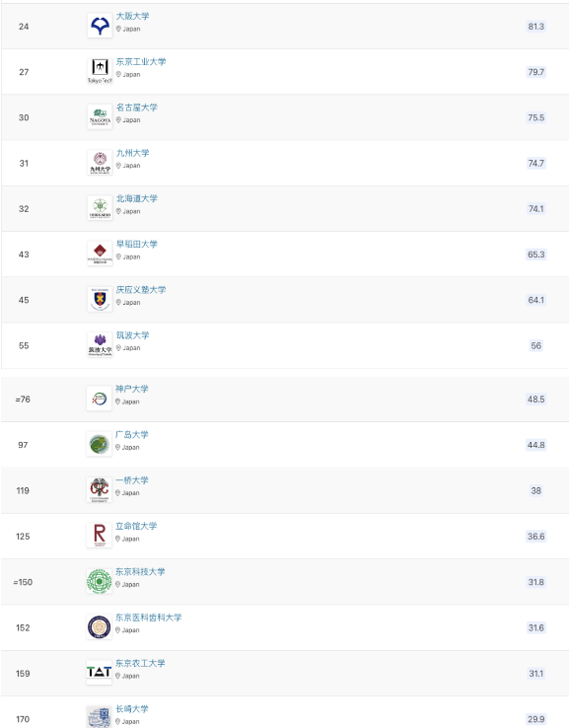The image size is (569, 728).
Task: Click the 广岛大学 green logo thumbnail
Action: click(x=100, y=444)
